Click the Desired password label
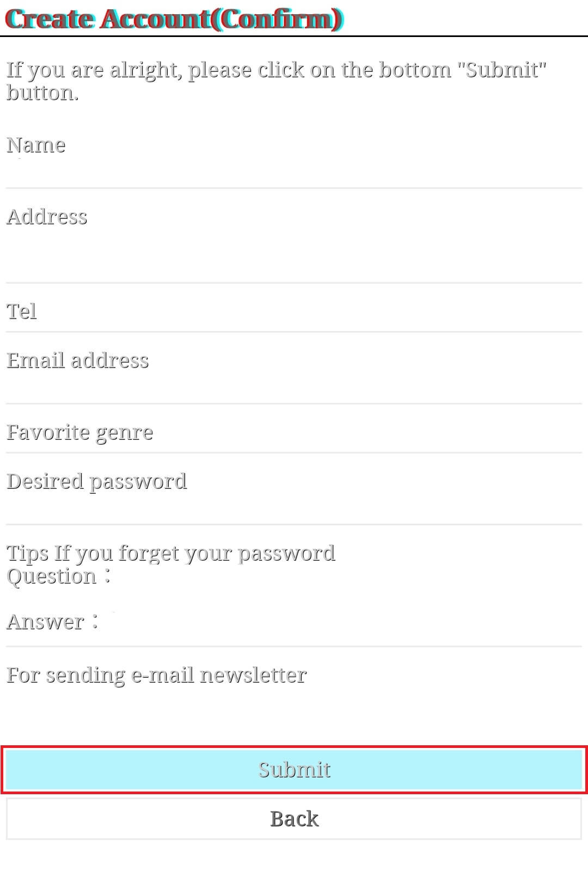588x871 pixels. click(96, 481)
